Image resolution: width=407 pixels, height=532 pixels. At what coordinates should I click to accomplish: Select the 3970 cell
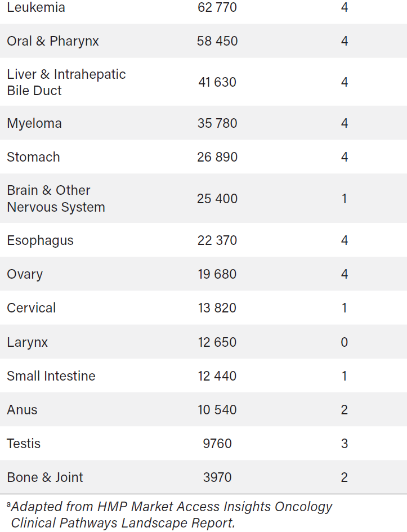coord(217,477)
